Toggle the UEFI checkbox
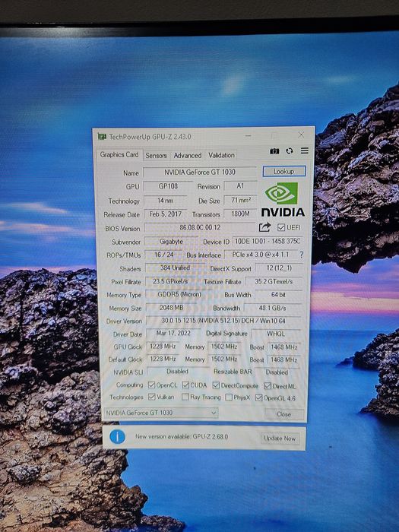This screenshot has height=532, width=399. pyautogui.click(x=281, y=227)
